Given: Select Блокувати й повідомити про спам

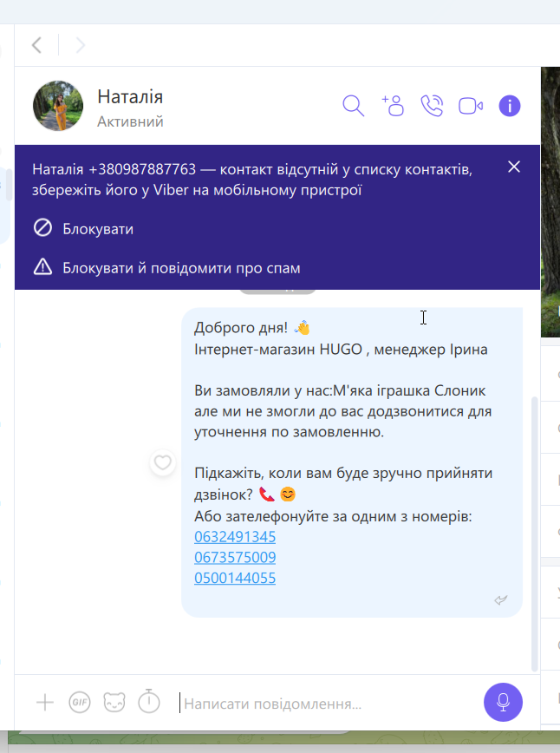Looking at the screenshot, I should pos(181,268).
